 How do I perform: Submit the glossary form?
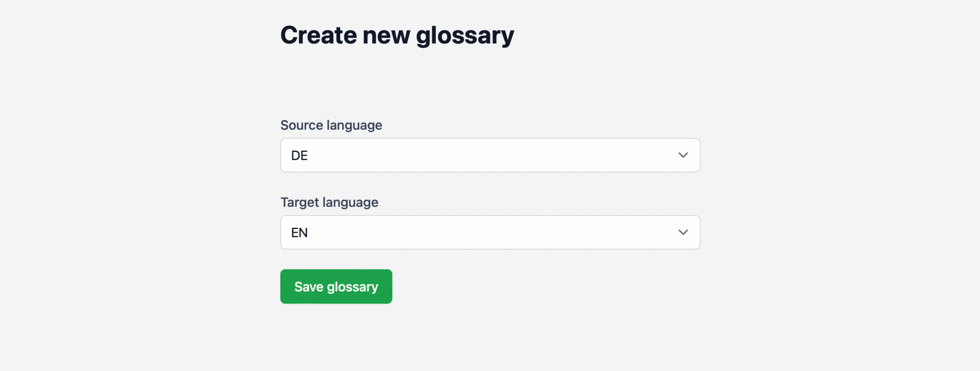[x=336, y=286]
